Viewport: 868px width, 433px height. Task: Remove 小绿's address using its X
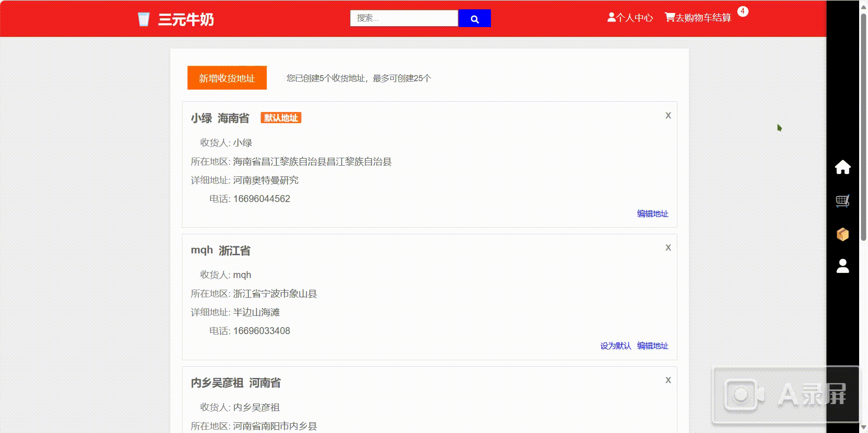[x=668, y=115]
